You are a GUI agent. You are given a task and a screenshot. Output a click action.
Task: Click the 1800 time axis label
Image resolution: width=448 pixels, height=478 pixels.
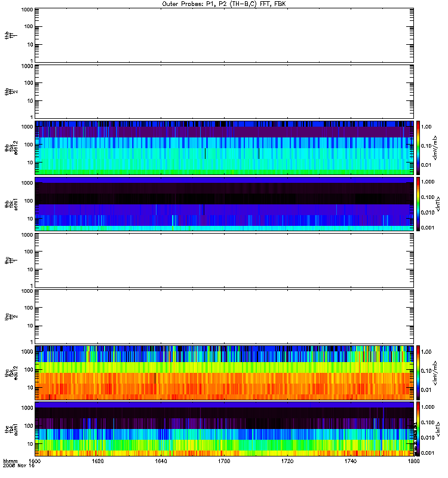coord(413,461)
